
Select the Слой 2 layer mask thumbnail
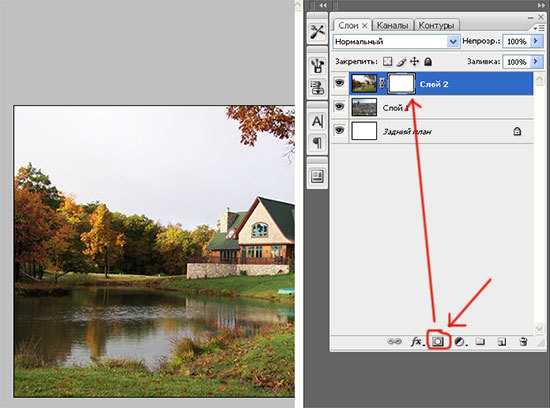tap(402, 83)
